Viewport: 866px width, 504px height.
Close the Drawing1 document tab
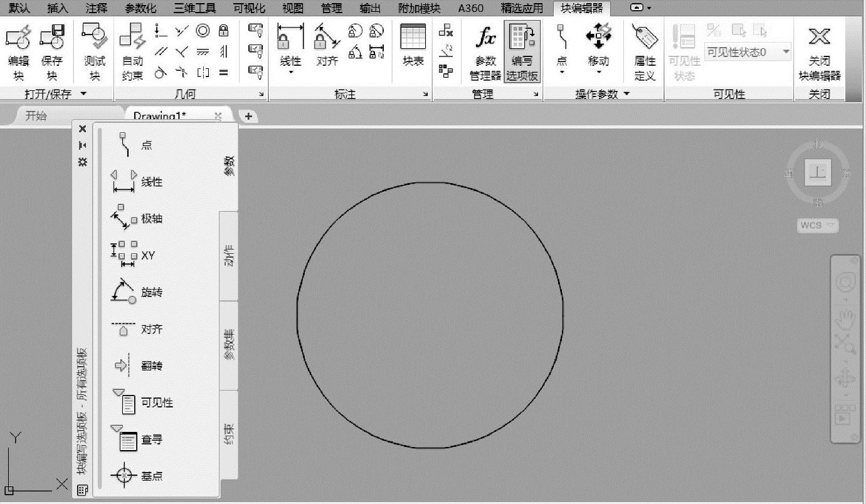[x=218, y=116]
